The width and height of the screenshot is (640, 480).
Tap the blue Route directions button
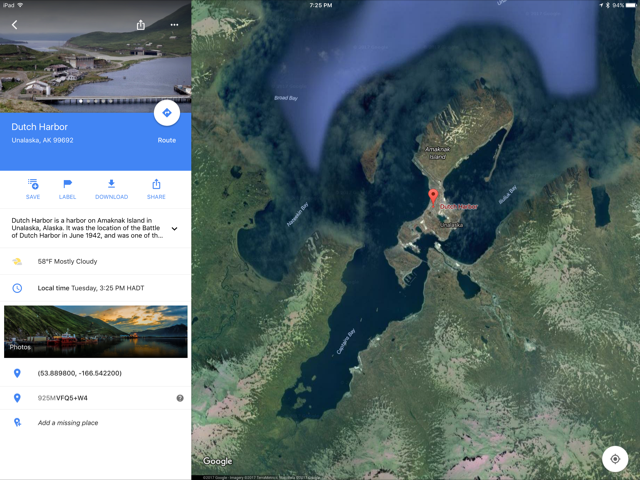167,113
